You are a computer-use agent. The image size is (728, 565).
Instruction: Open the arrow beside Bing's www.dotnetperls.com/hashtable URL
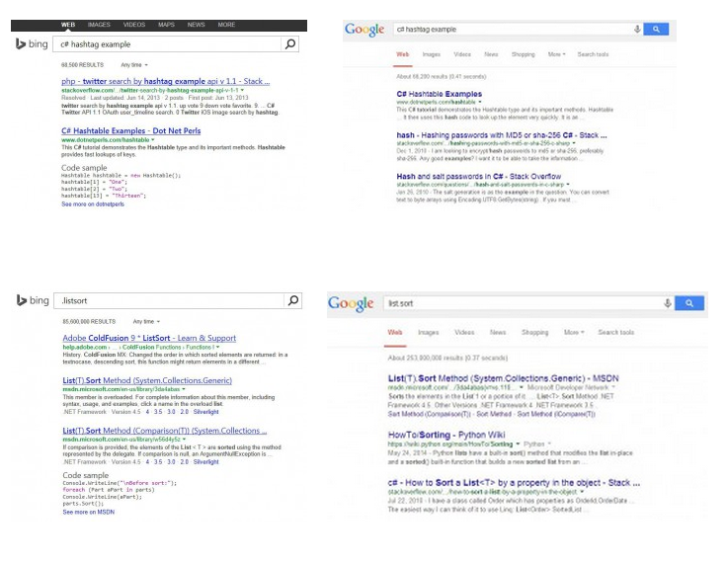click(153, 139)
